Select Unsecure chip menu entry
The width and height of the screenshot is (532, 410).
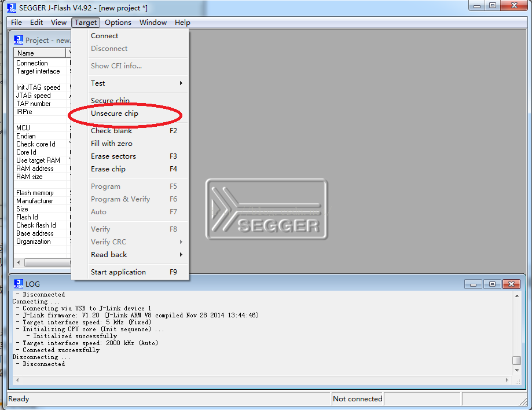[130, 114]
